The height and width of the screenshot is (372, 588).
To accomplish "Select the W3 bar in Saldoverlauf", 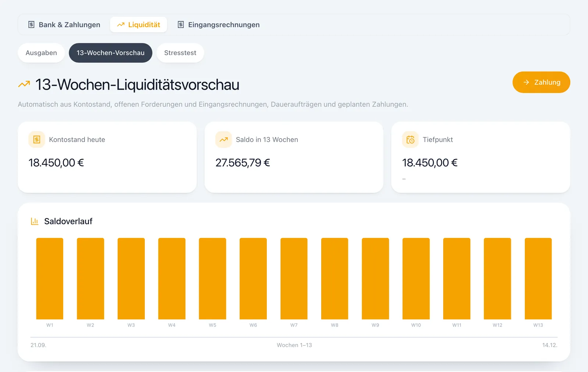I will [131, 279].
